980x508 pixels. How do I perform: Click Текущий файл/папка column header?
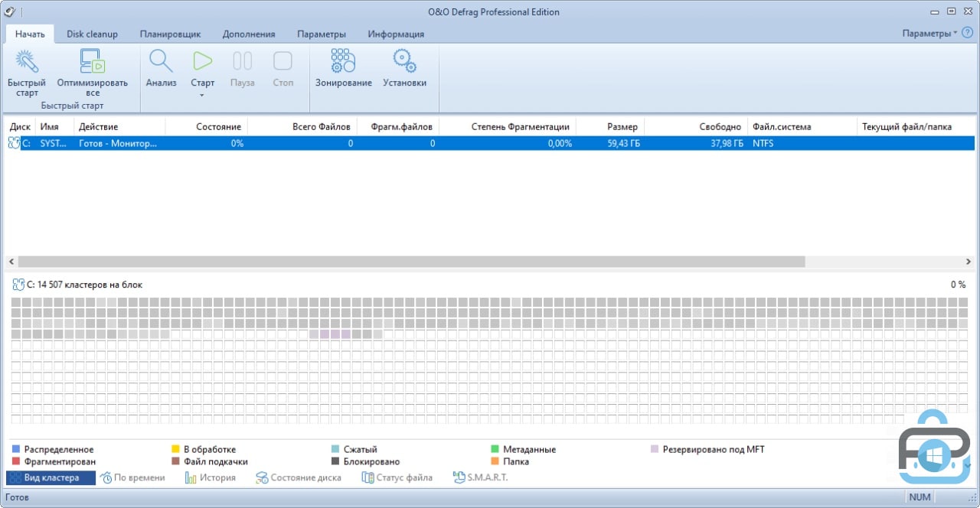pyautogui.click(x=916, y=126)
